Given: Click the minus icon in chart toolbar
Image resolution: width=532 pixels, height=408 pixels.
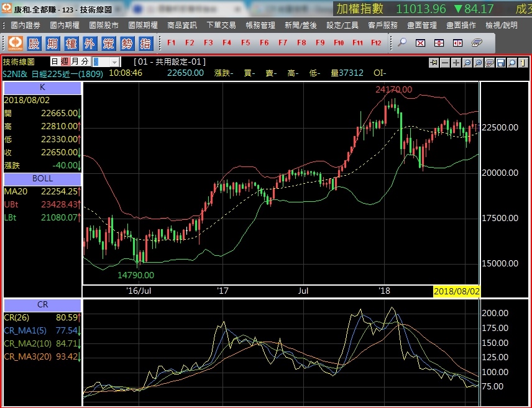Looking at the screenshot, I should [445, 63].
